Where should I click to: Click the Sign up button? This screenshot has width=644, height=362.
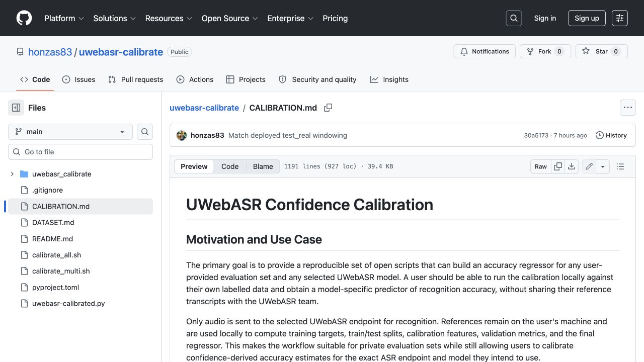tap(587, 18)
